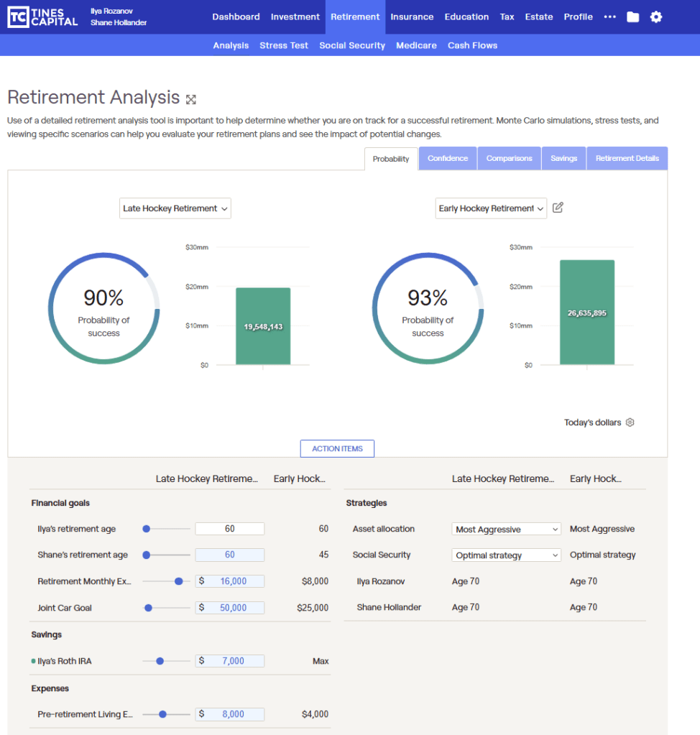Click the three-dot more menu icon

[x=610, y=17]
